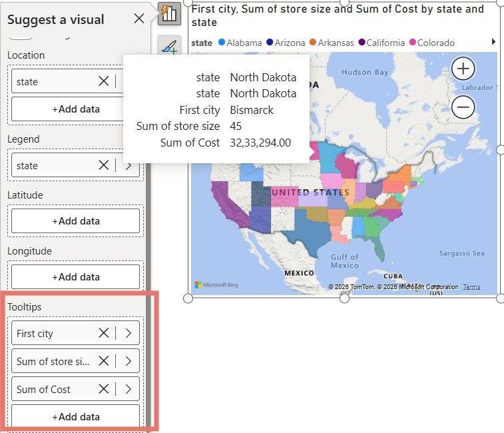504x433 pixels.
Task: Open the build visual chart icon
Action: [x=169, y=13]
